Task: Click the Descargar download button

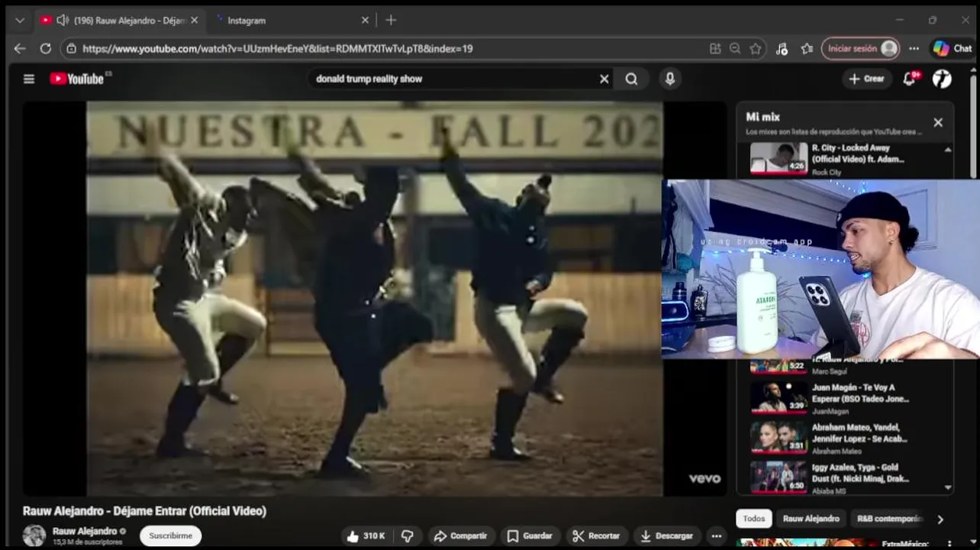Action: pos(666,536)
